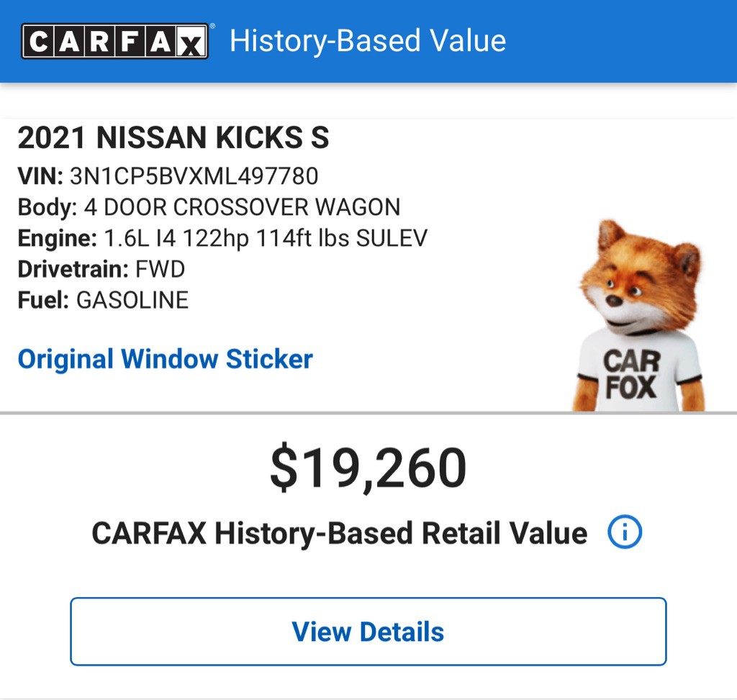Viewport: 737px width, 700px height.
Task: Select the $19,260 price value
Action: 368,466
